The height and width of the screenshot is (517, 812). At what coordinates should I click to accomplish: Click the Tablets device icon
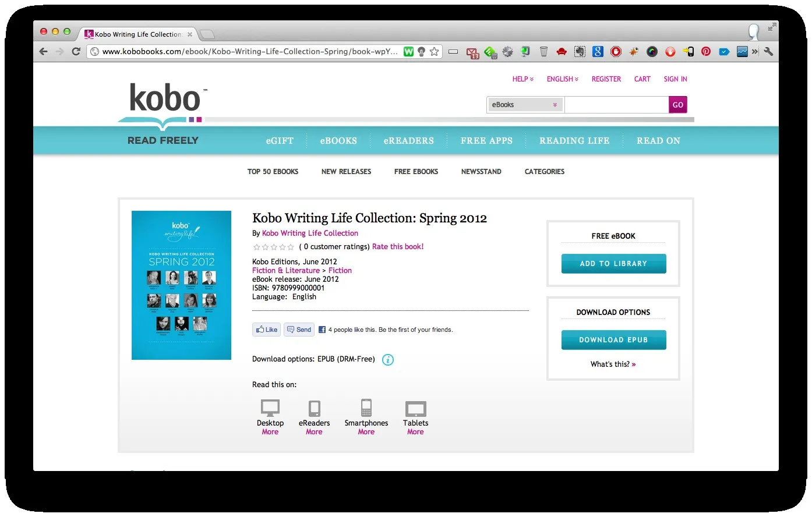pyautogui.click(x=416, y=408)
